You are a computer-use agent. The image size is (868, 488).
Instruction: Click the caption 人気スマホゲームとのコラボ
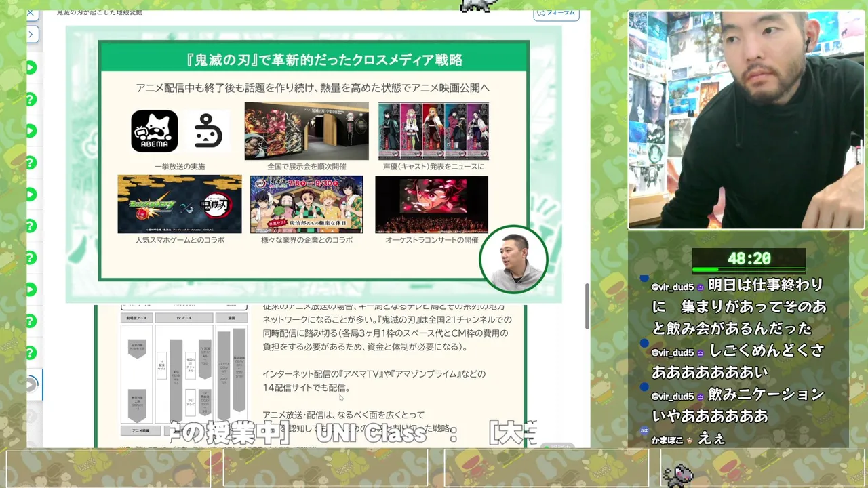(x=180, y=240)
